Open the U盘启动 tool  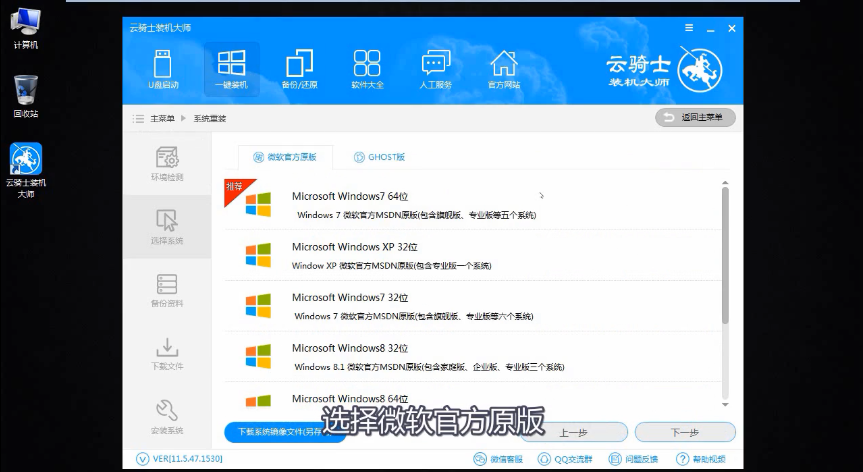(x=163, y=69)
